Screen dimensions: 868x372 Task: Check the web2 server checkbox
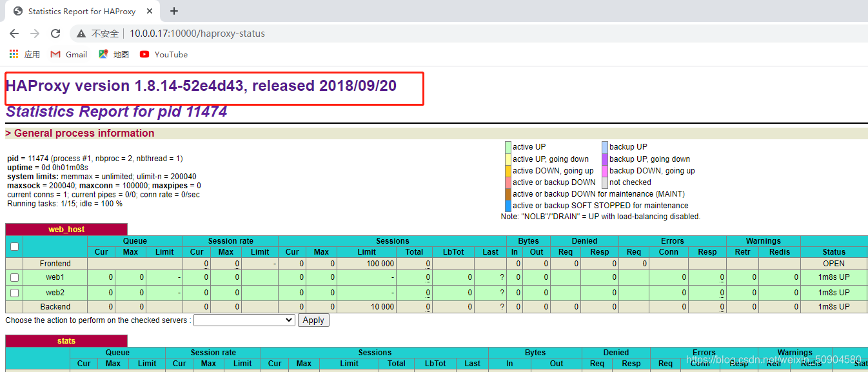tap(14, 293)
